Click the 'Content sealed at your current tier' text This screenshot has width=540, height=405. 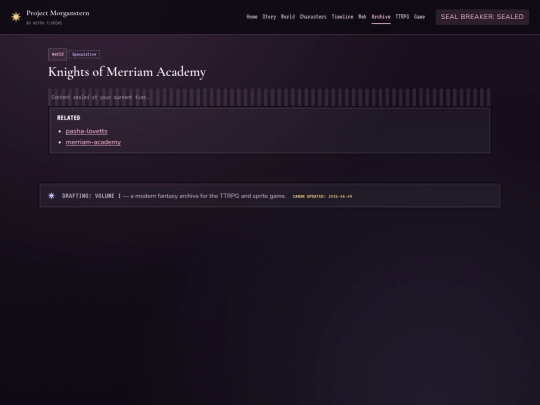click(100, 97)
